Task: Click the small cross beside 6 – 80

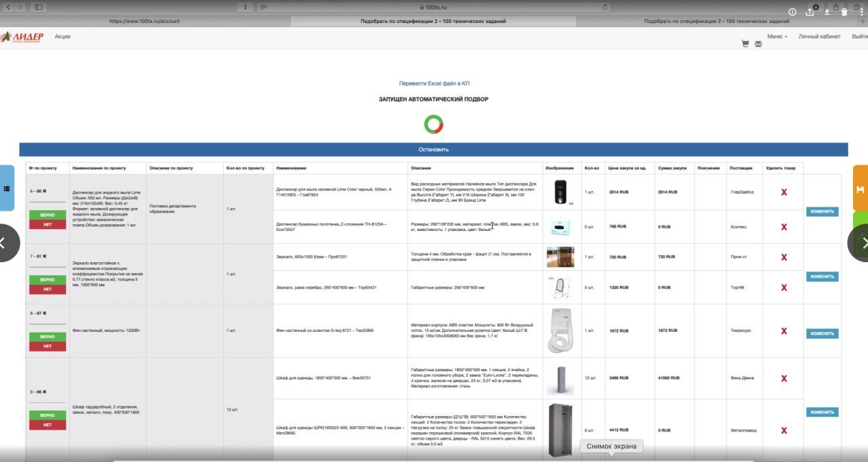Action: tap(45, 191)
